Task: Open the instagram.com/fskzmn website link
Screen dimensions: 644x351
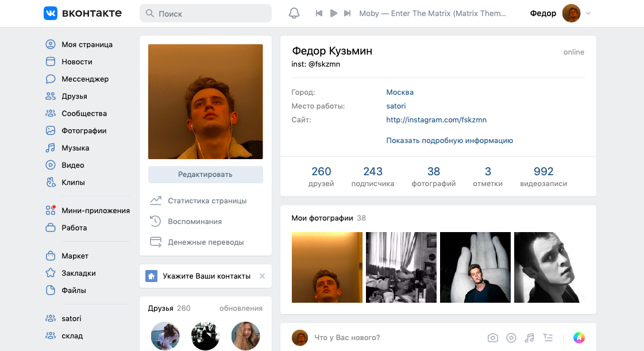Action: click(x=436, y=119)
